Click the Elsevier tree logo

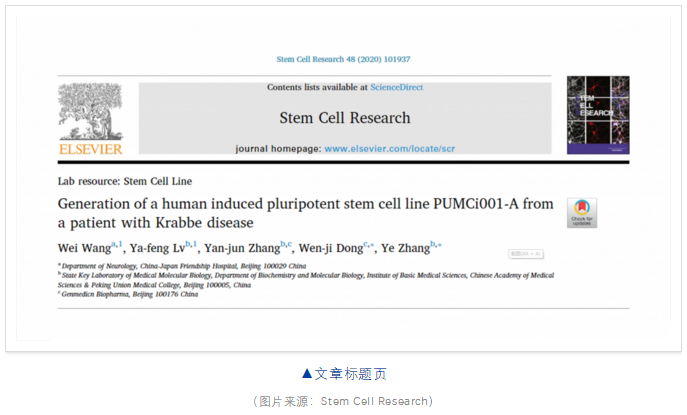(x=91, y=111)
